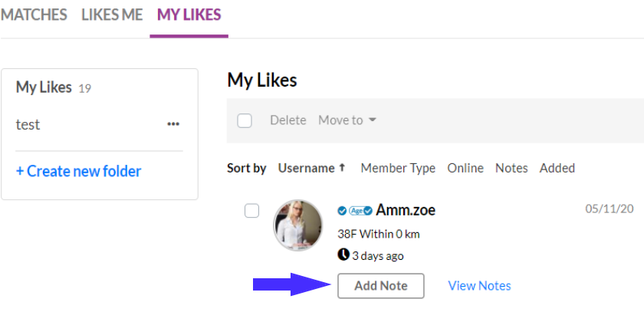644x312 pixels.
Task: Open the three-dot menu for test folder
Action: [x=173, y=124]
